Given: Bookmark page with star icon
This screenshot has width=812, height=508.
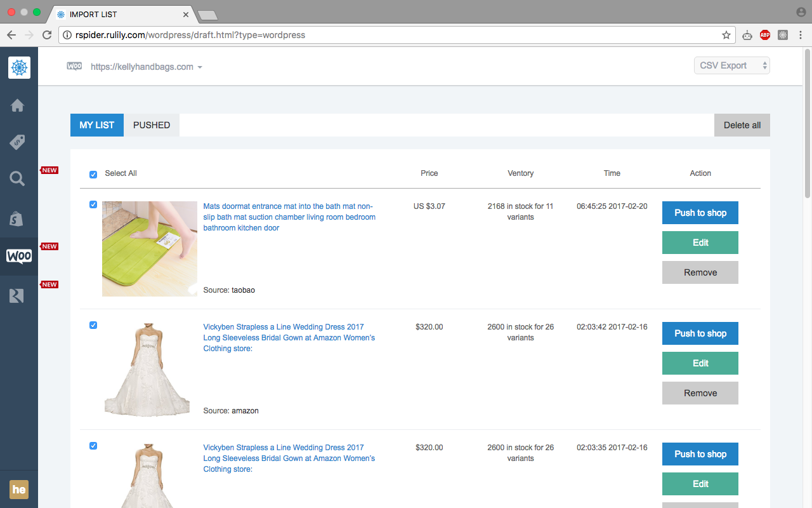Looking at the screenshot, I should point(726,35).
